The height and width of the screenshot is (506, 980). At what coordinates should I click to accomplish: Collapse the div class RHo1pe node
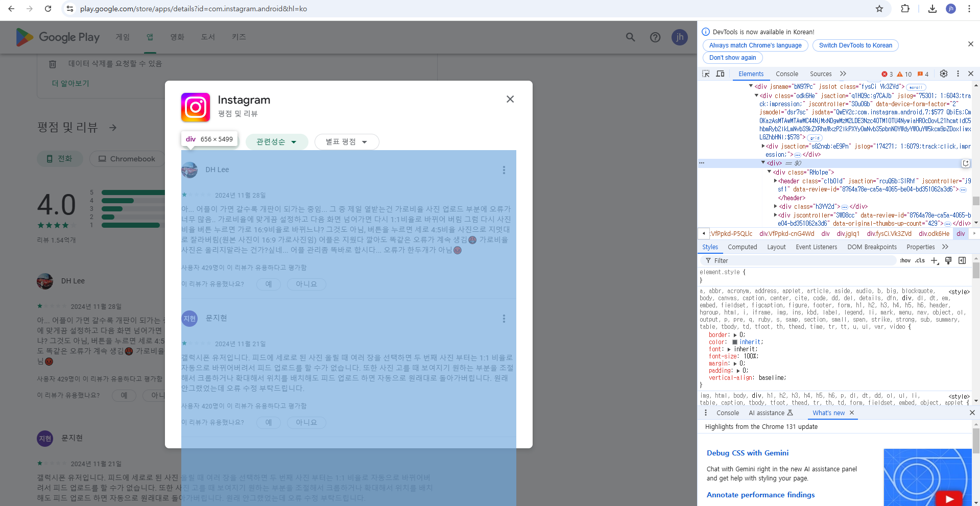pyautogui.click(x=770, y=173)
